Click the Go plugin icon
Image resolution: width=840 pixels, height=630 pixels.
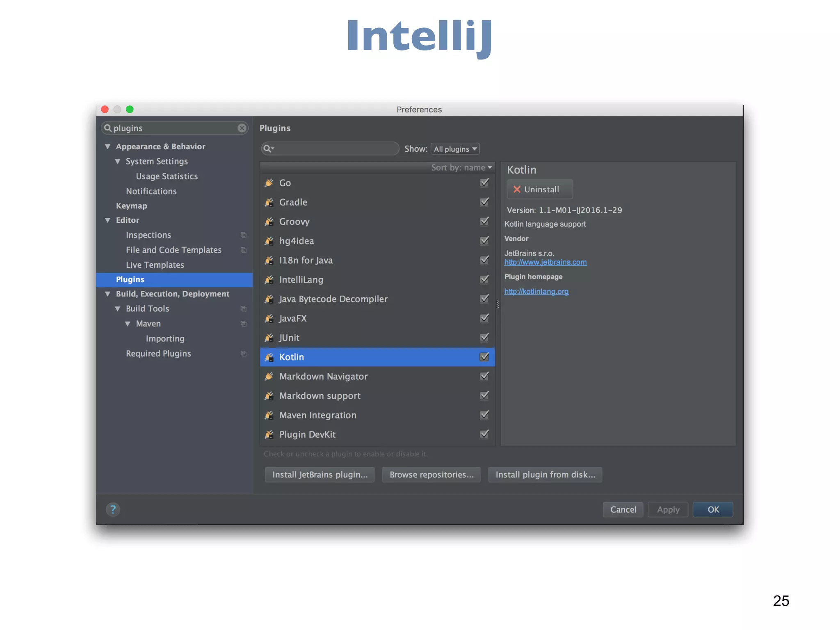269,183
